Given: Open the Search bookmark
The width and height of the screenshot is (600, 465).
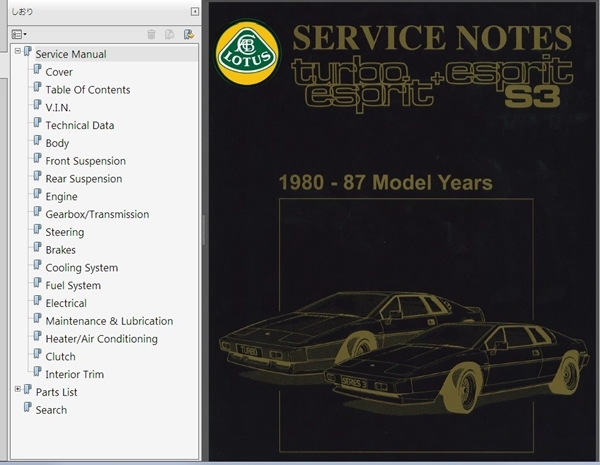Looking at the screenshot, I should pos(51,410).
